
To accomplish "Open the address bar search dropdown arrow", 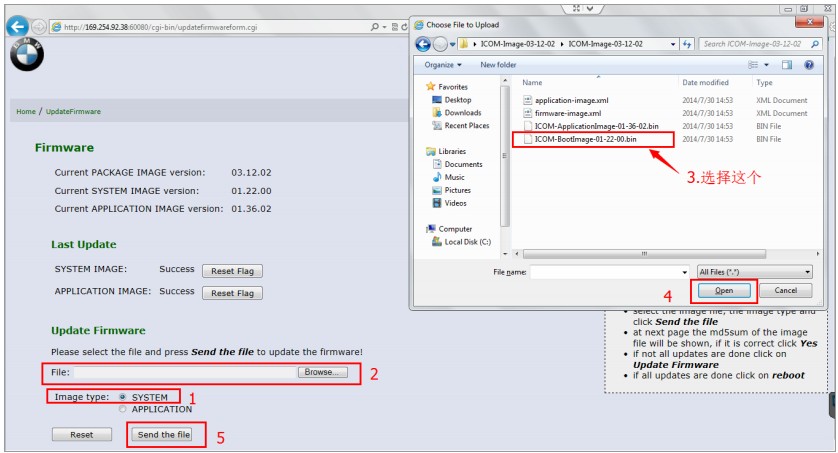I will 384,27.
